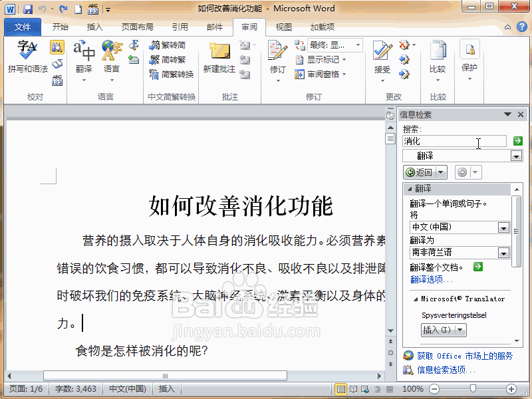
Task: Toggle 显示标记 markup display
Action: click(323, 59)
